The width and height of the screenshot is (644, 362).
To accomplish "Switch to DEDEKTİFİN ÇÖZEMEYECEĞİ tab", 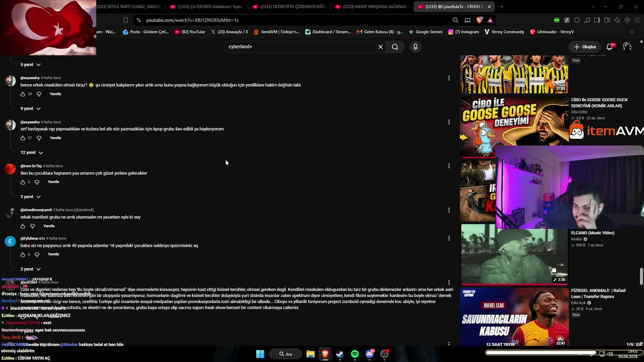I will (x=289, y=7).
